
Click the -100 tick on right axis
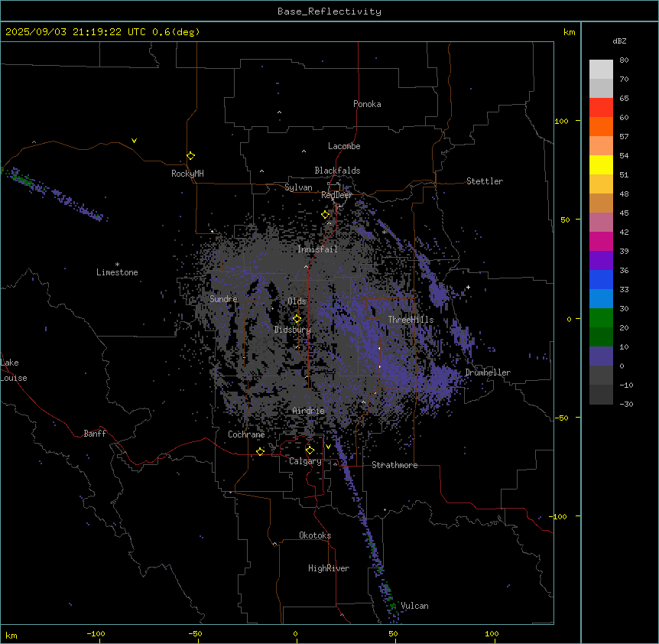pos(560,516)
